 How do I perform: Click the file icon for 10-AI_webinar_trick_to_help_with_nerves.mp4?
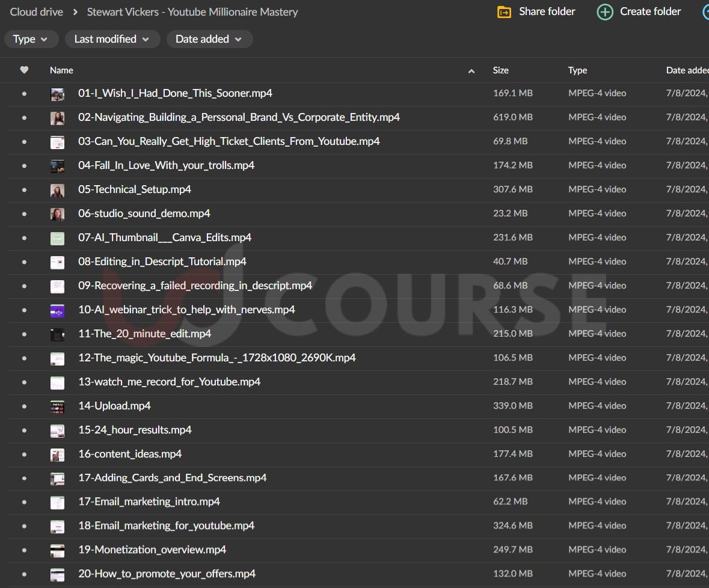[57, 310]
